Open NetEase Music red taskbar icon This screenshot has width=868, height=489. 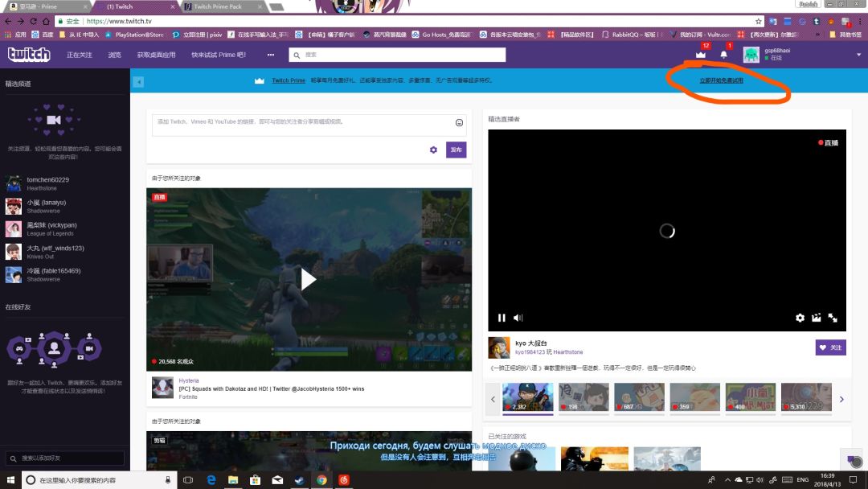click(x=344, y=480)
